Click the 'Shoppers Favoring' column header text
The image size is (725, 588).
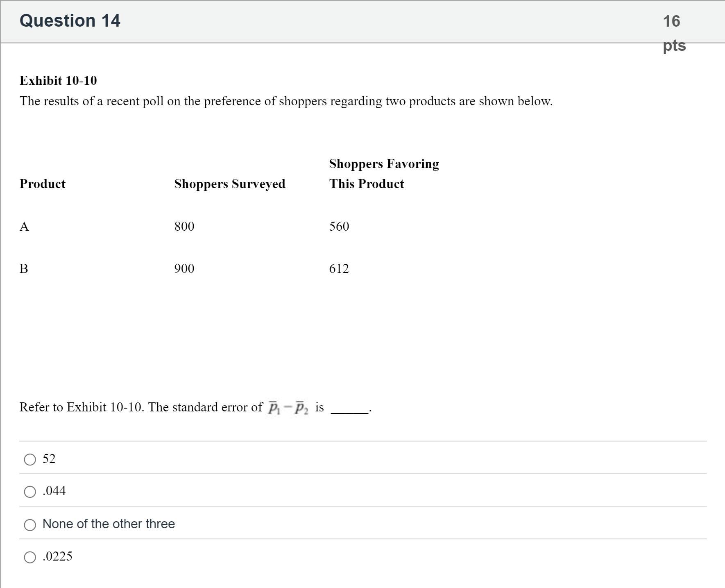pyautogui.click(x=384, y=164)
